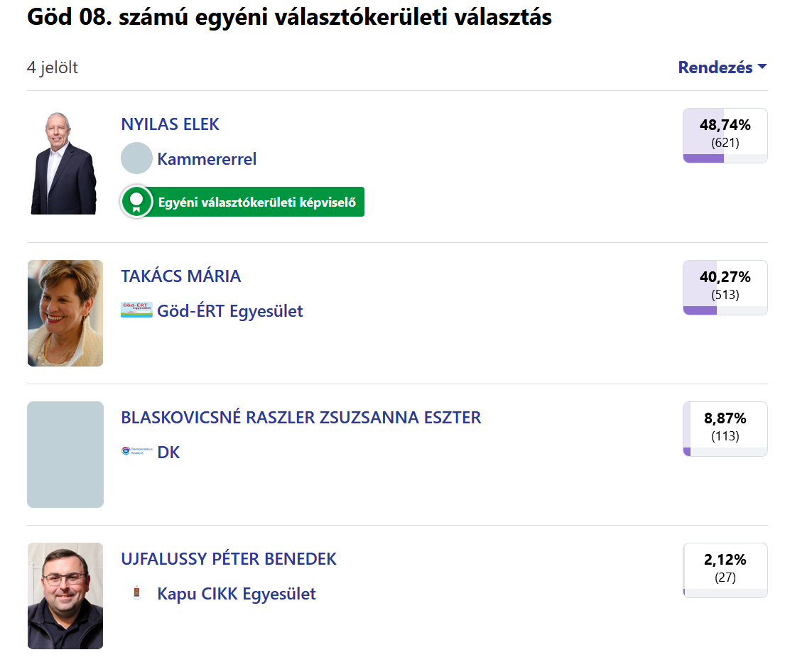Click the DK party logo icon
Image resolution: width=812 pixels, height=667 pixels.
(136, 452)
